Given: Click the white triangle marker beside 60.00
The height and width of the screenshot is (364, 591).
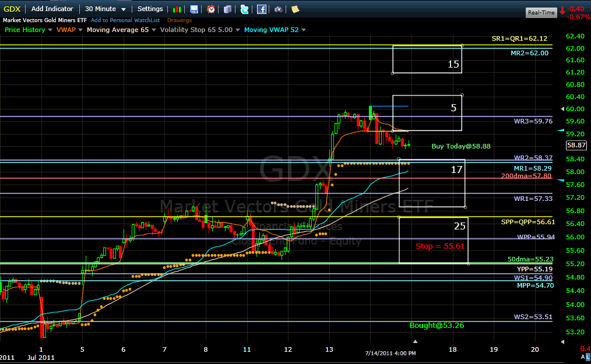Looking at the screenshot, I should [x=562, y=109].
